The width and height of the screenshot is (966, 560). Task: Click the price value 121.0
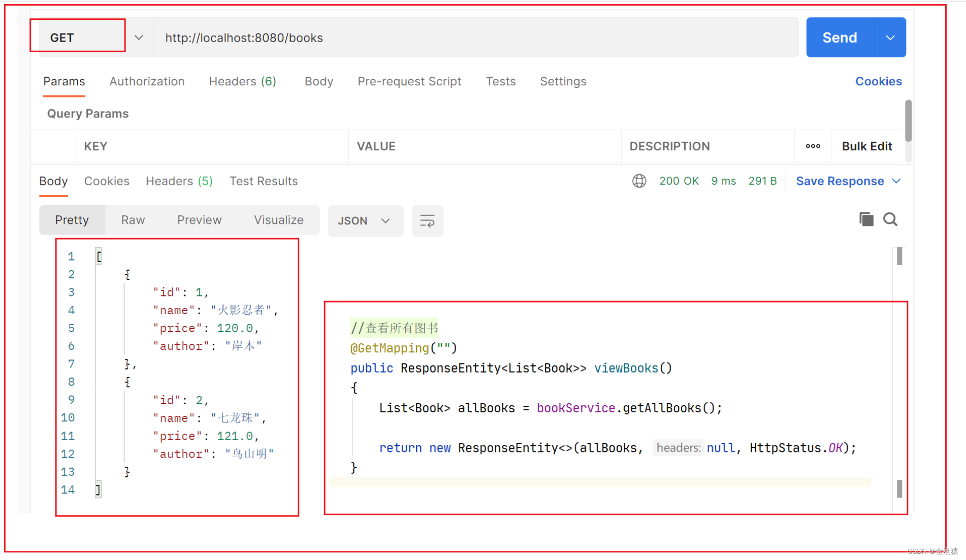tap(235, 436)
